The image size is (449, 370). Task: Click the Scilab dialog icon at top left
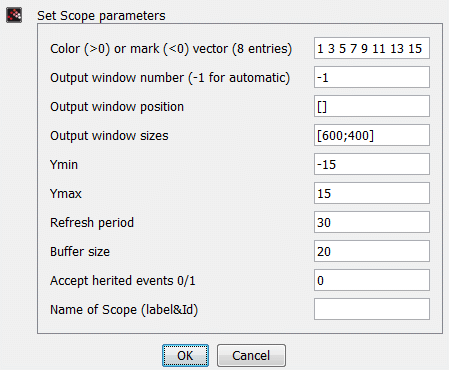(14, 15)
